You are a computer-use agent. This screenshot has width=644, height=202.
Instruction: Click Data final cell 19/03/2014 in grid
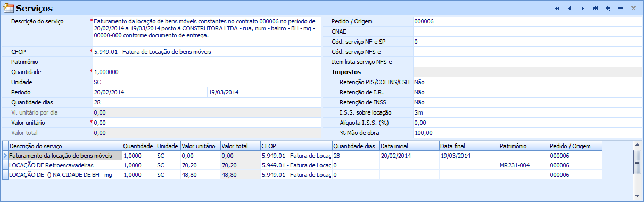469,156
